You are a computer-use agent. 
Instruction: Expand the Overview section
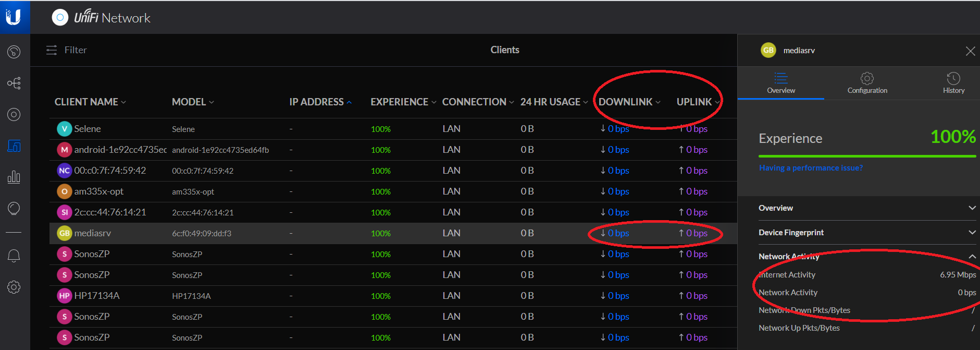867,208
